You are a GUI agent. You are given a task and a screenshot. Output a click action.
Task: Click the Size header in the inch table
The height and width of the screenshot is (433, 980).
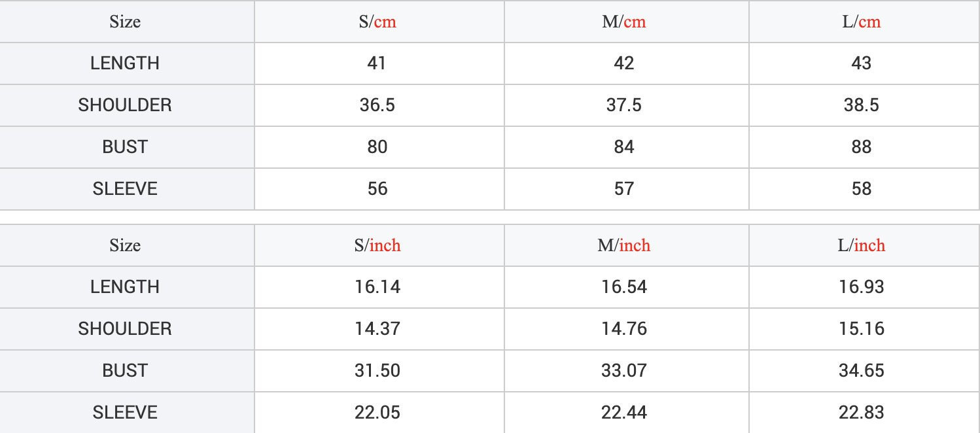125,245
